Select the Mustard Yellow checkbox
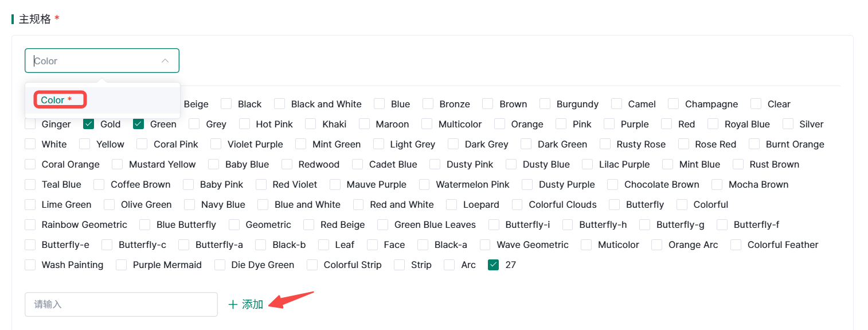This screenshot has width=868, height=330. [118, 164]
